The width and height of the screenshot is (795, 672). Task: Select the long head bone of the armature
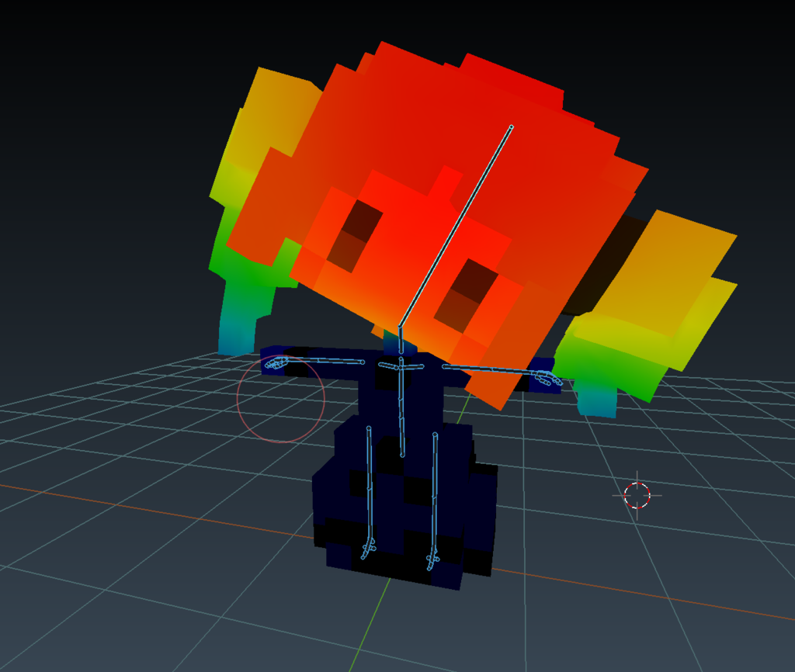click(x=455, y=226)
